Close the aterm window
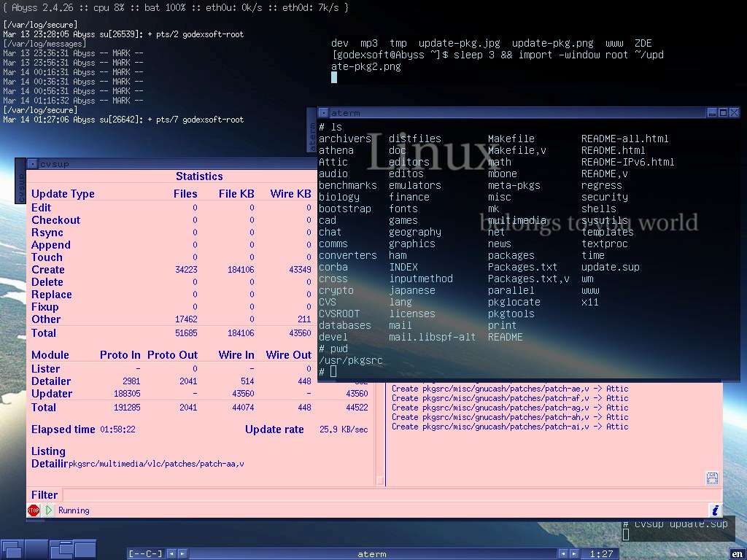The image size is (747, 560). 734,113
